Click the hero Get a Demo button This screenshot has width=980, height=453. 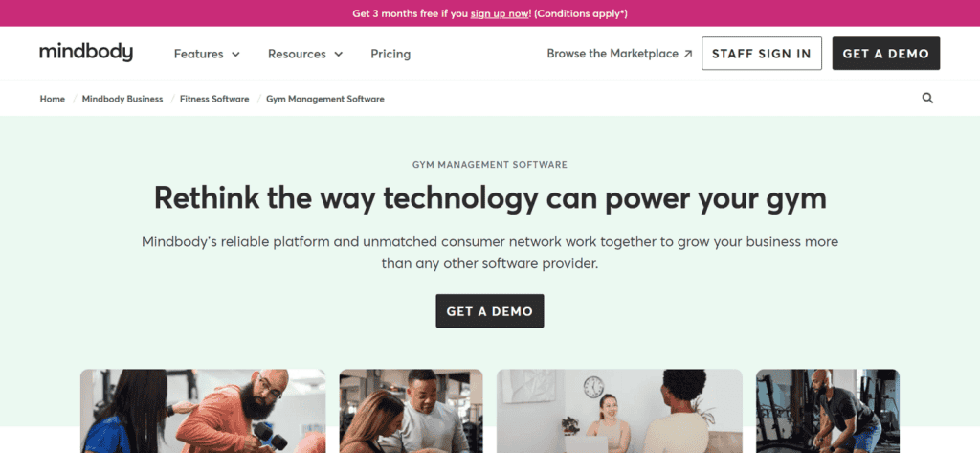click(489, 311)
